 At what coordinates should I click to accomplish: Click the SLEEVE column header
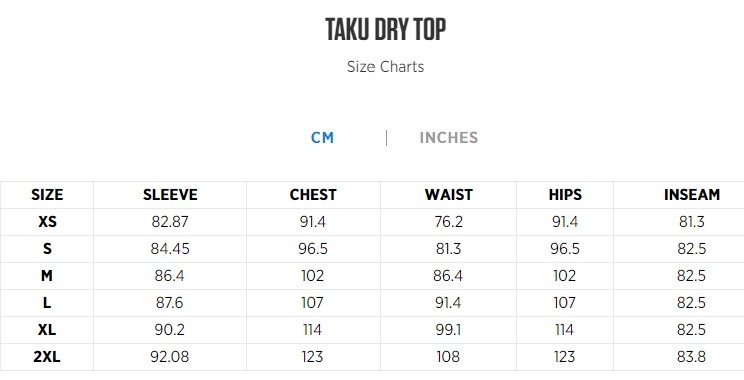[x=170, y=195]
